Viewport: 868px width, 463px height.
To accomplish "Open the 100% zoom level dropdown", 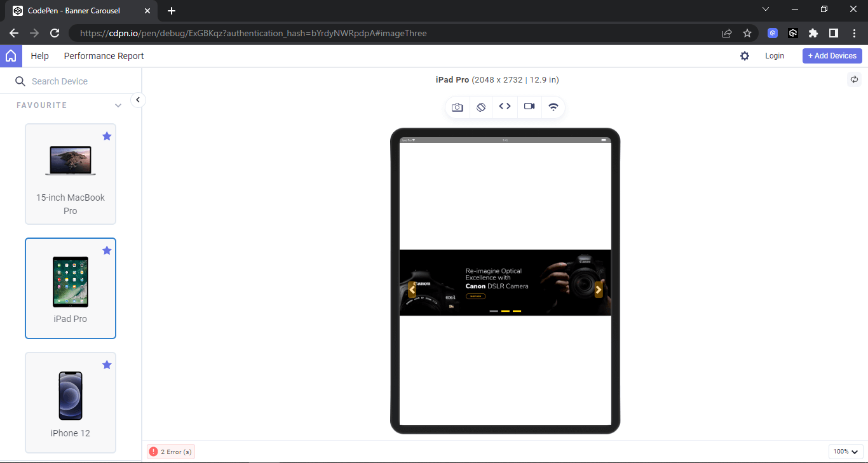I will (845, 451).
